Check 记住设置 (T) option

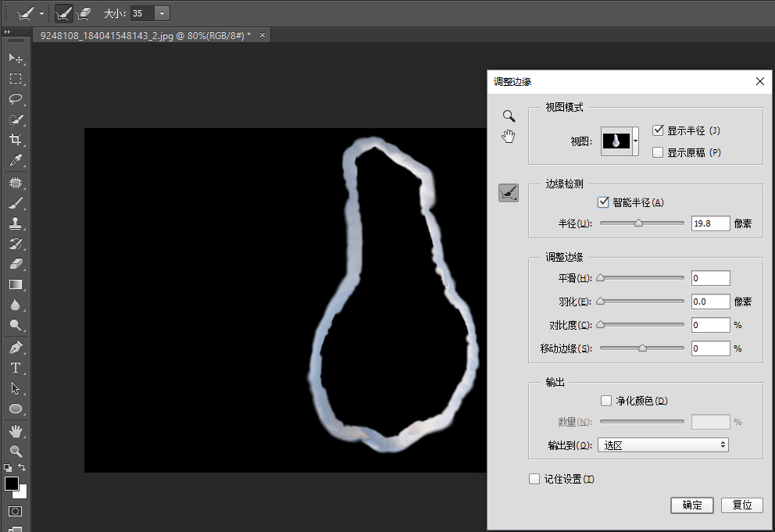pyautogui.click(x=534, y=479)
